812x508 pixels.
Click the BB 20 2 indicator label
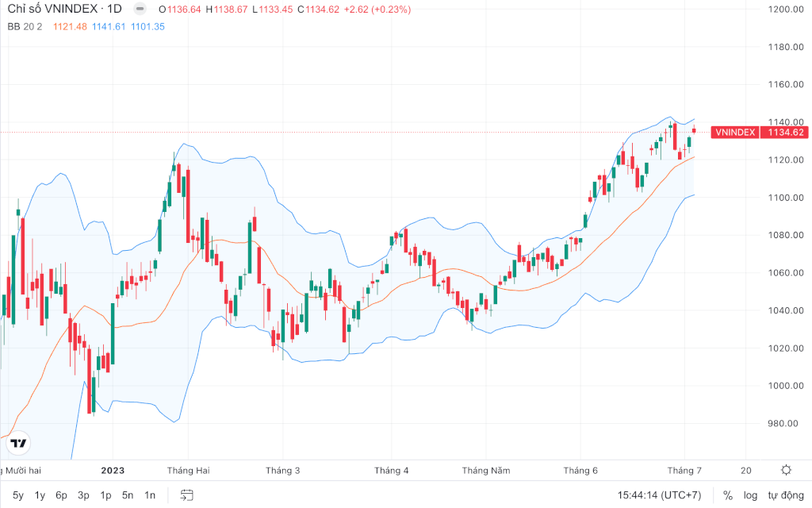pos(25,26)
